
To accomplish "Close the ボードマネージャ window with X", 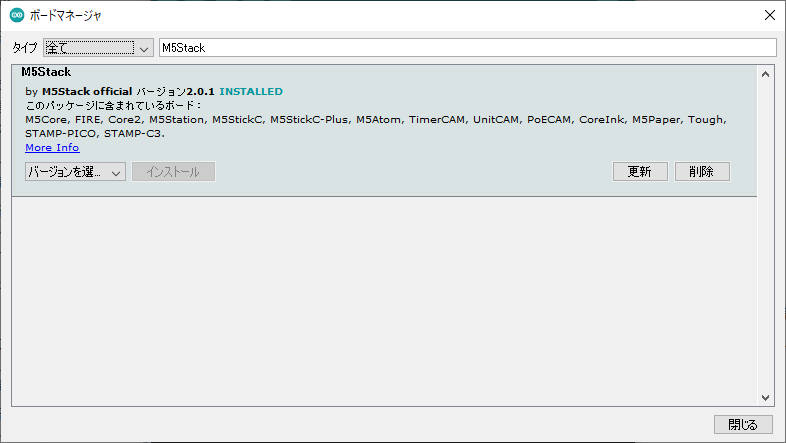I will (770, 15).
